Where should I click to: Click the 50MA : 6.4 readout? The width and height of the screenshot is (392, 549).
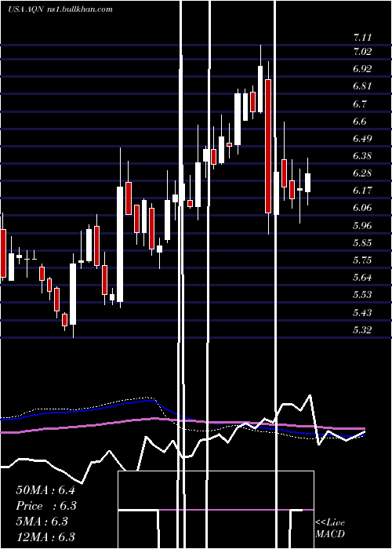pos(45,490)
